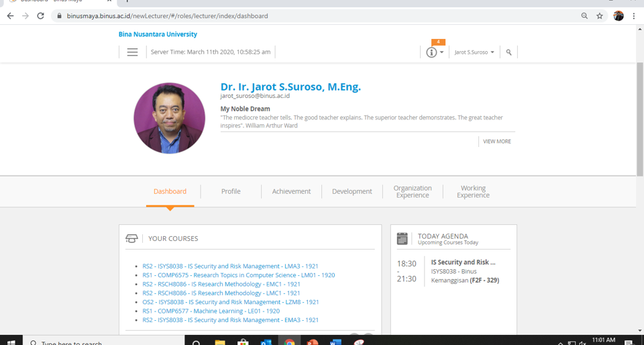
Task: Expand the Jarot S.Suroso user dropdown
Action: point(474,52)
